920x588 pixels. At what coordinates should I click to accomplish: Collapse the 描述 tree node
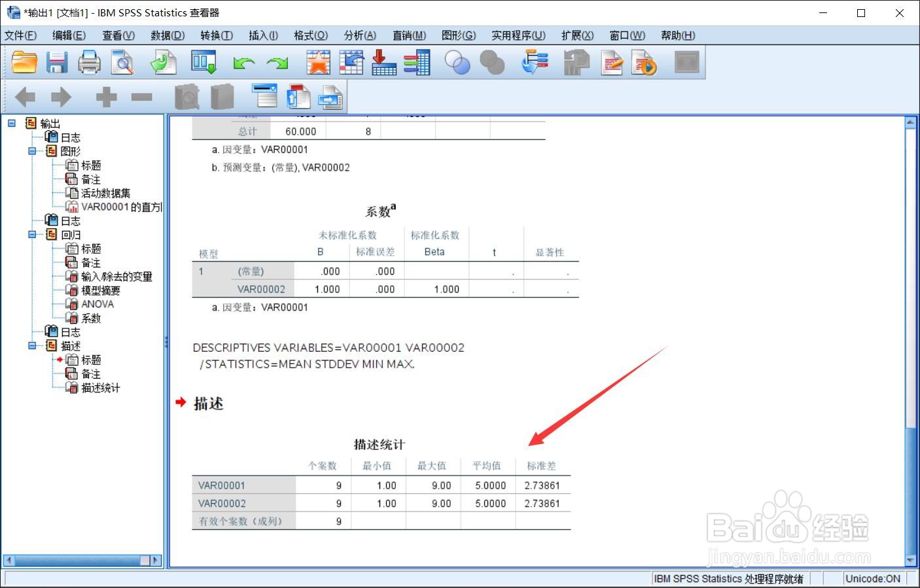point(32,345)
